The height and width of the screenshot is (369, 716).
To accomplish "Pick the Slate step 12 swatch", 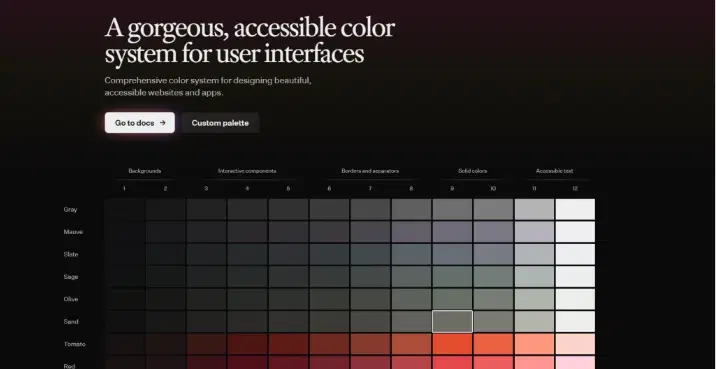I will pos(575,254).
